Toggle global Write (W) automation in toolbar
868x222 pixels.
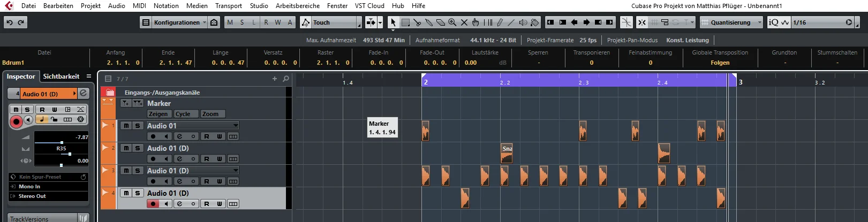tap(278, 22)
